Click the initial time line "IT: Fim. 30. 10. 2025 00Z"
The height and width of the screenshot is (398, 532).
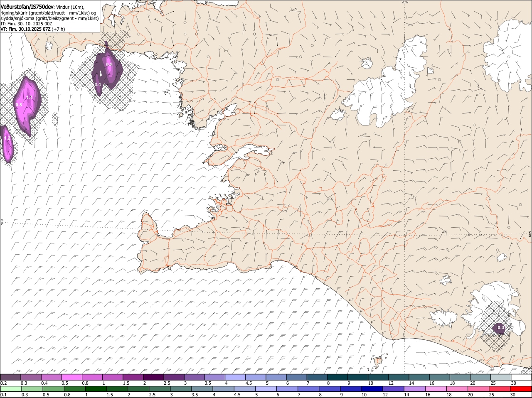[26, 24]
